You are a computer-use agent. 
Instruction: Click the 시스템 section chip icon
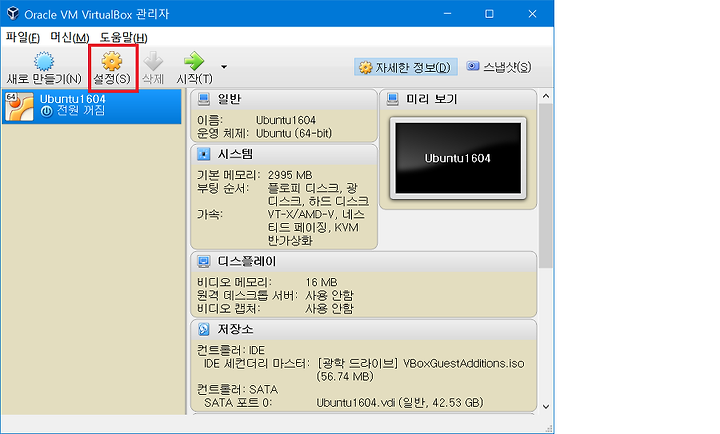203,154
